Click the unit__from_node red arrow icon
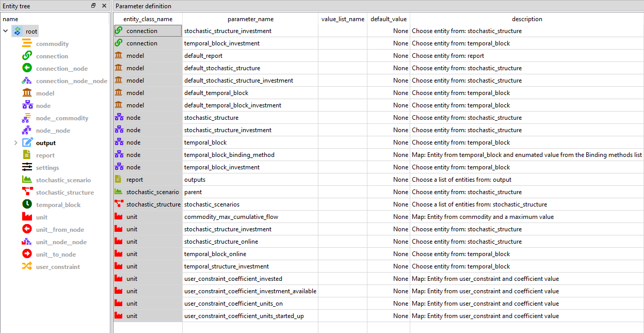The width and height of the screenshot is (644, 333). 27,230
